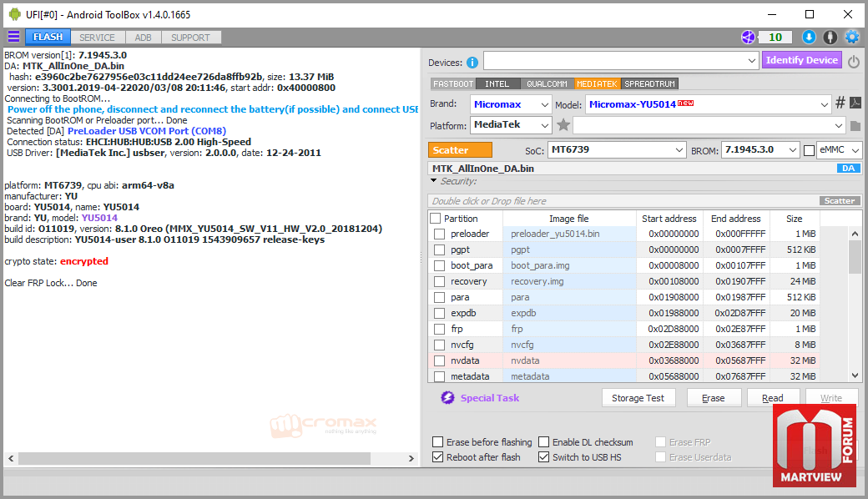
Task: Click the Identify Device button
Action: coord(801,60)
